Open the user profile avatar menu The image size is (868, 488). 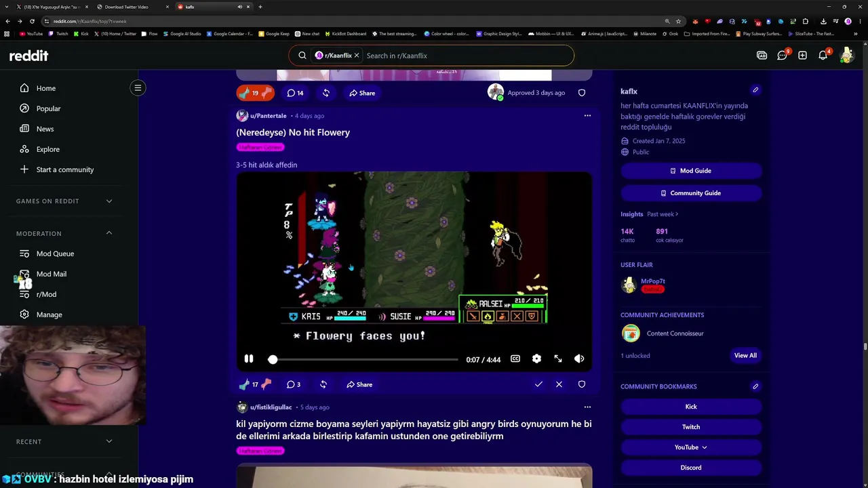[846, 56]
